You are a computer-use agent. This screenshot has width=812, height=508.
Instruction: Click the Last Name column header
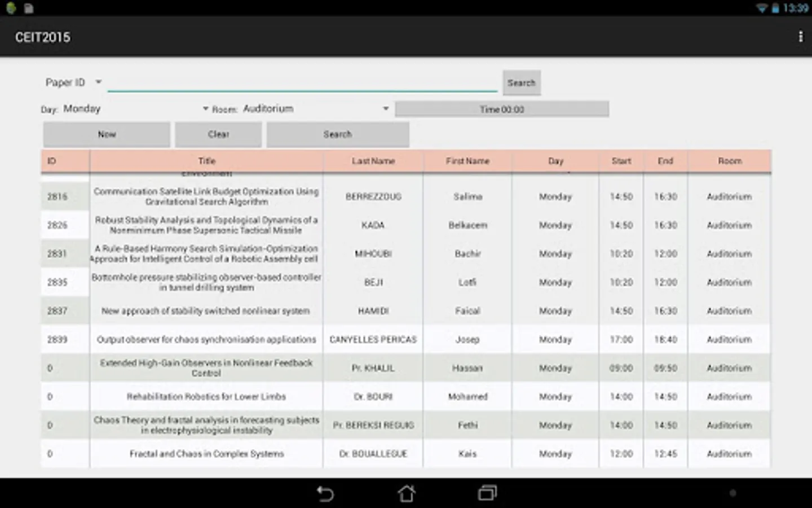coord(373,161)
